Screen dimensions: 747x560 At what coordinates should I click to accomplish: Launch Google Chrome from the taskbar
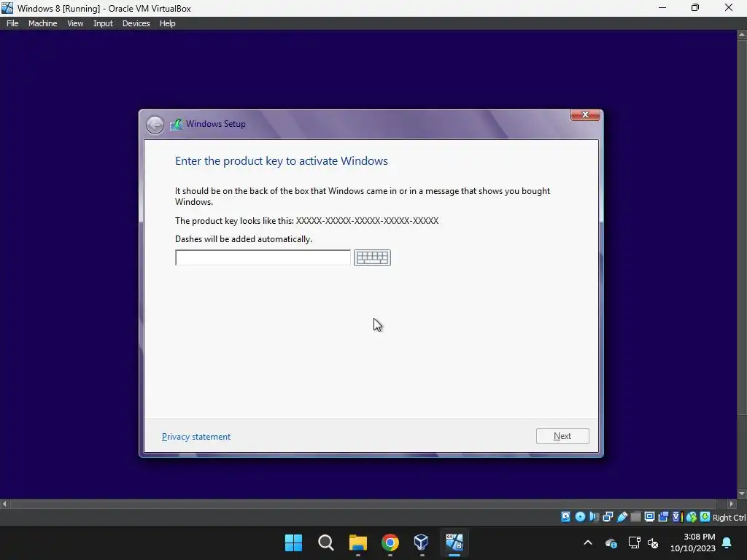tap(390, 542)
